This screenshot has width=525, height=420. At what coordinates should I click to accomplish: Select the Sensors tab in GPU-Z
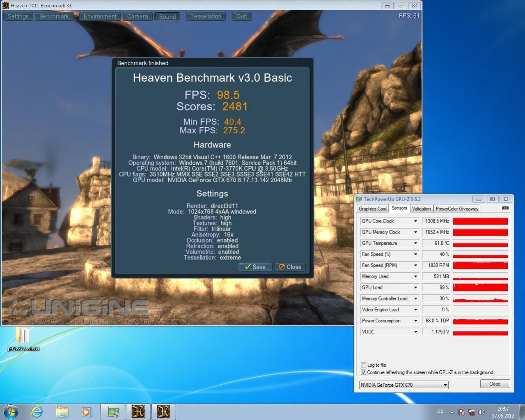399,208
